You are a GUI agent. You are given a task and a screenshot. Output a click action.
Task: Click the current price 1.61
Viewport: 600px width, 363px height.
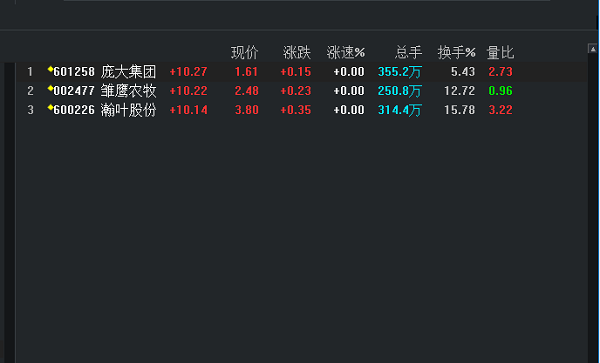[x=246, y=72]
